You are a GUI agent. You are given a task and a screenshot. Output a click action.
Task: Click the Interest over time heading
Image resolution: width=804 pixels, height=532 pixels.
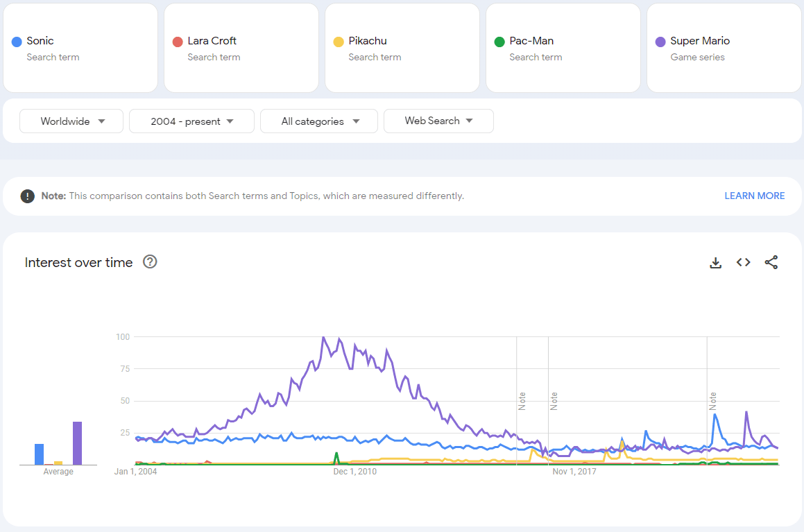tap(78, 262)
